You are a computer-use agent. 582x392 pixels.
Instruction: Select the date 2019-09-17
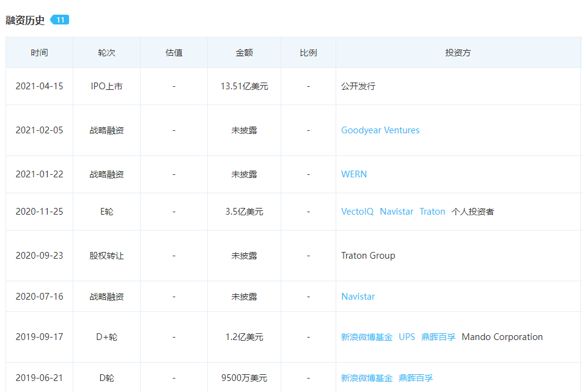39,337
